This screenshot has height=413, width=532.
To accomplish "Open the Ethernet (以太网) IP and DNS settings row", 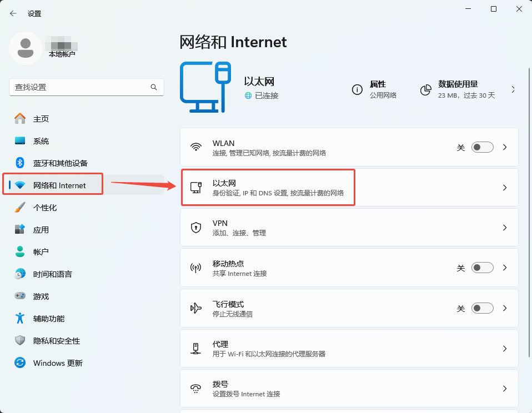I will tap(349, 188).
